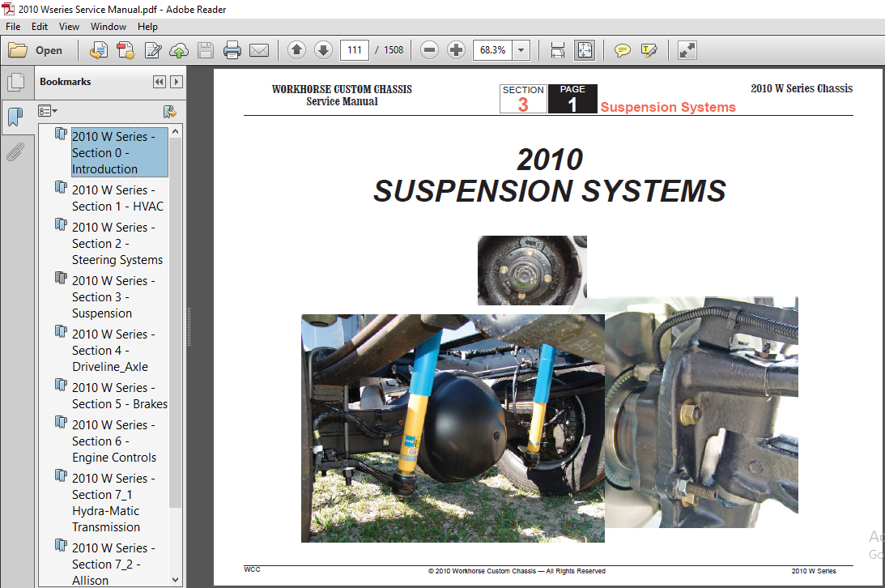Click the Bookmarks panel right arrow button
Screen dimensions: 885x588
pyautogui.click(x=177, y=82)
